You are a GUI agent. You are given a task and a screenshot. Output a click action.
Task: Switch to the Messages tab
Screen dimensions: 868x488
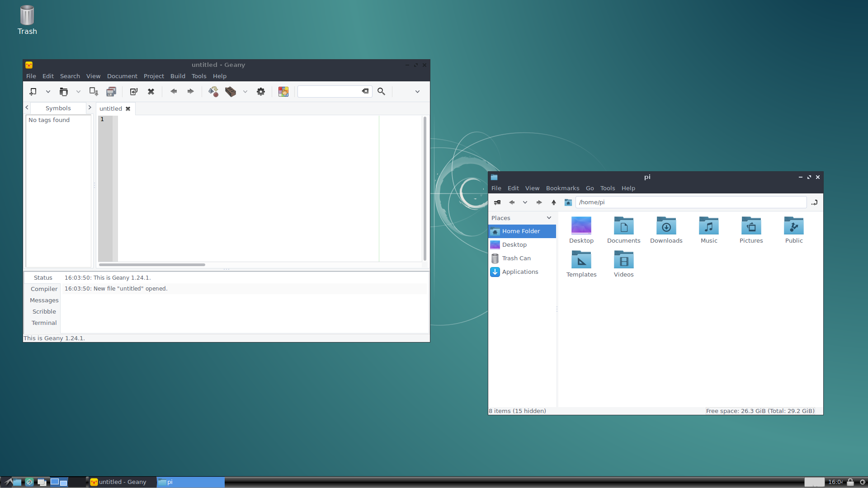tap(44, 300)
